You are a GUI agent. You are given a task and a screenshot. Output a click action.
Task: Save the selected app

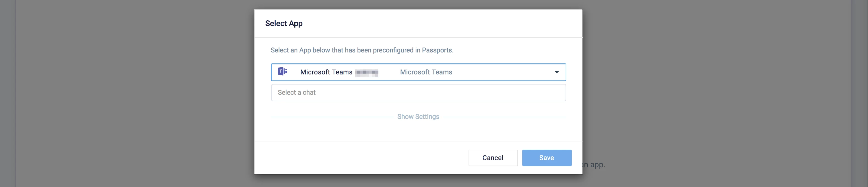tap(546, 158)
